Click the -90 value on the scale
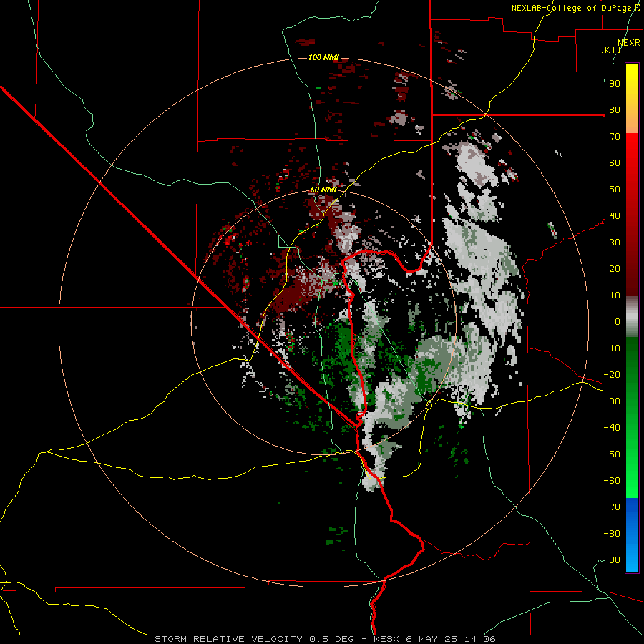 612,560
